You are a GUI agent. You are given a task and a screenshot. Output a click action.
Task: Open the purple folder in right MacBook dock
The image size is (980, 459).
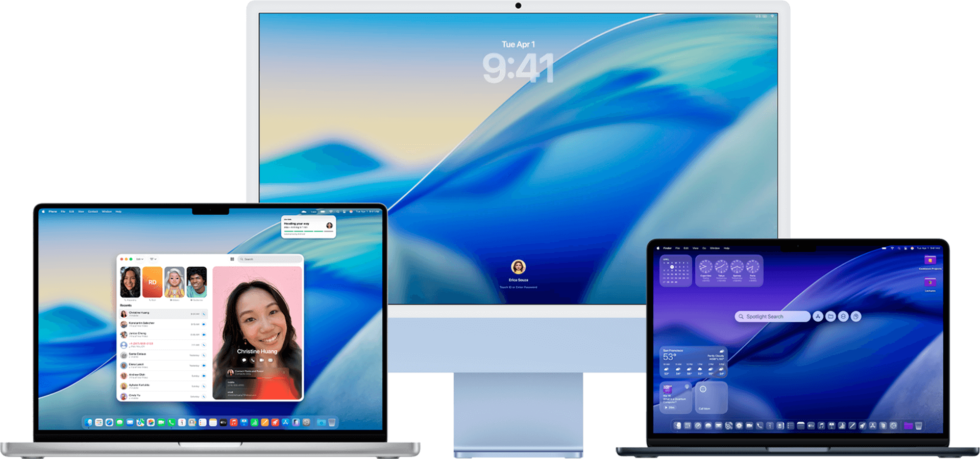point(908,425)
